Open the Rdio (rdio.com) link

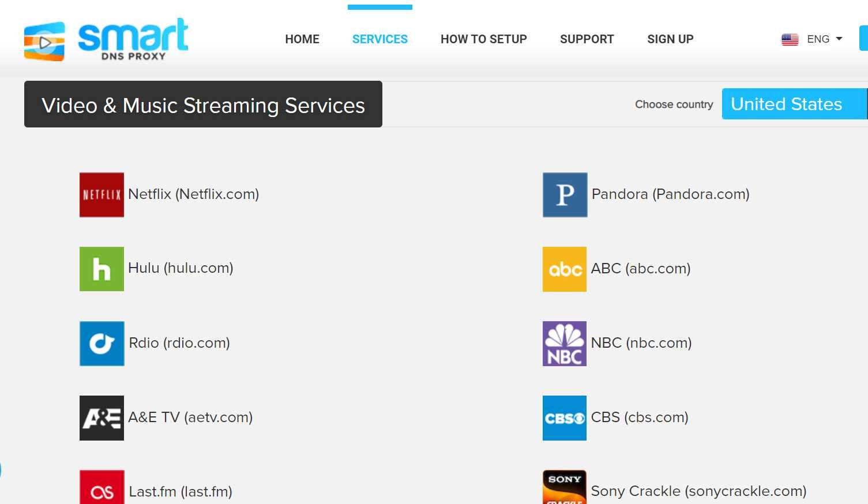[179, 343]
